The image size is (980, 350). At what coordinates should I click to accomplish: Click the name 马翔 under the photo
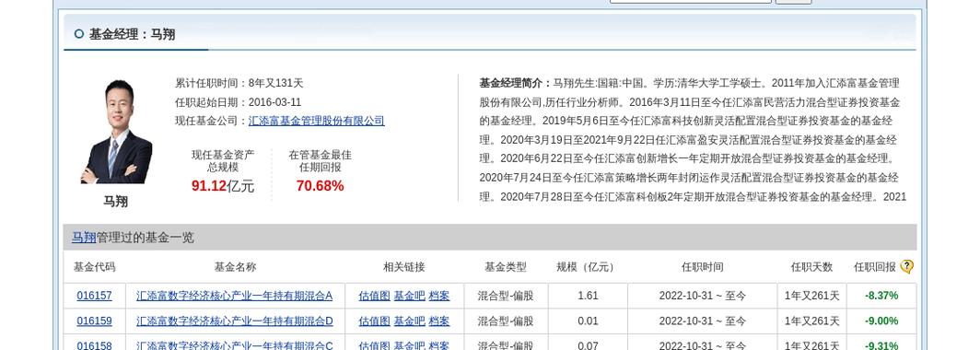116,201
